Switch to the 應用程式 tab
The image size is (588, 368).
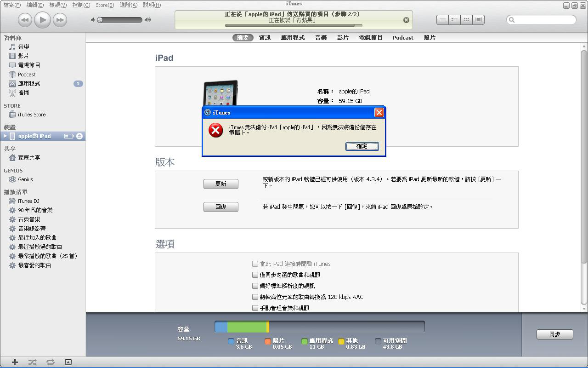tap(293, 38)
